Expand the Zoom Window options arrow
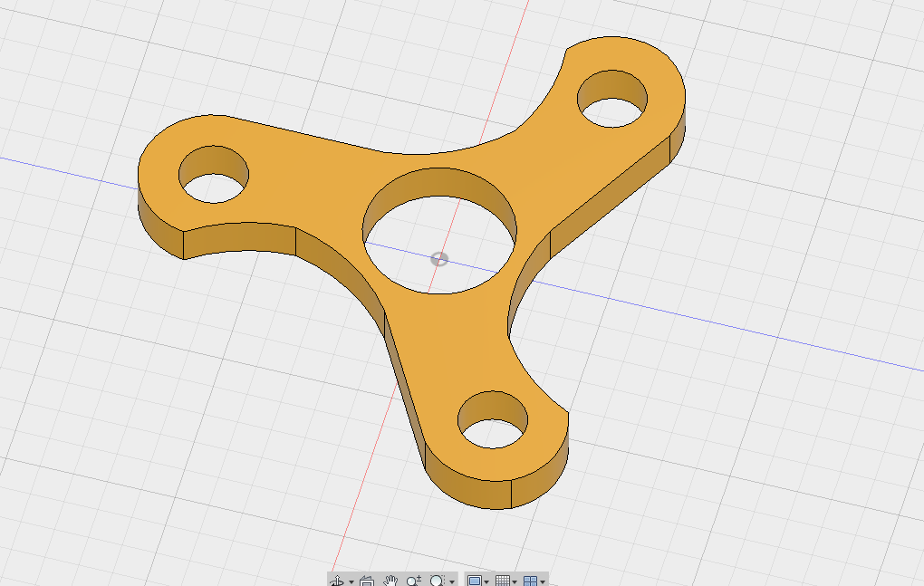This screenshot has width=924, height=586. (x=452, y=581)
